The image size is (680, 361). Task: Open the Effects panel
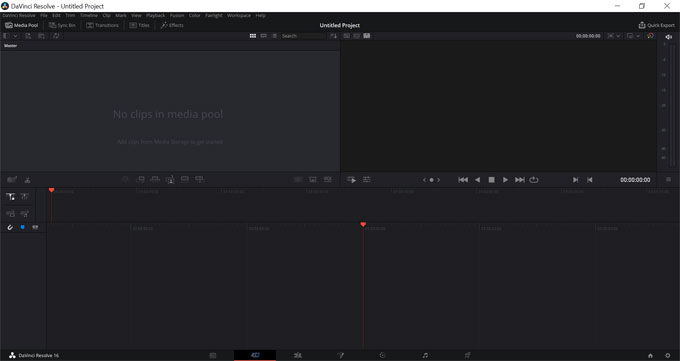point(172,25)
